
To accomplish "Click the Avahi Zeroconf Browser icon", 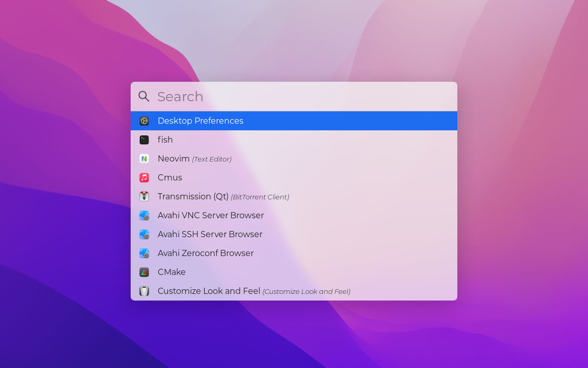I will click(x=144, y=253).
